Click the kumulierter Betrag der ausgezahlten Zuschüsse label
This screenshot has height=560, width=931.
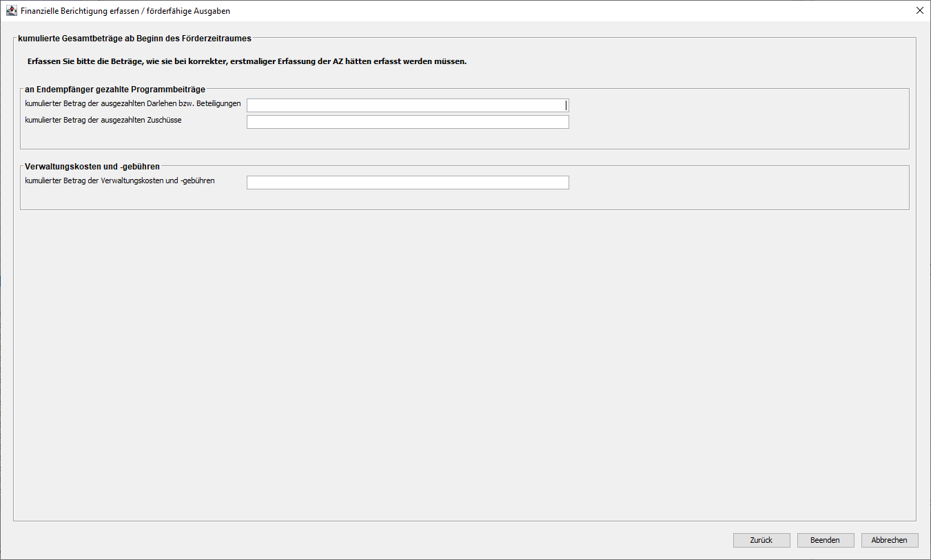pyautogui.click(x=103, y=120)
